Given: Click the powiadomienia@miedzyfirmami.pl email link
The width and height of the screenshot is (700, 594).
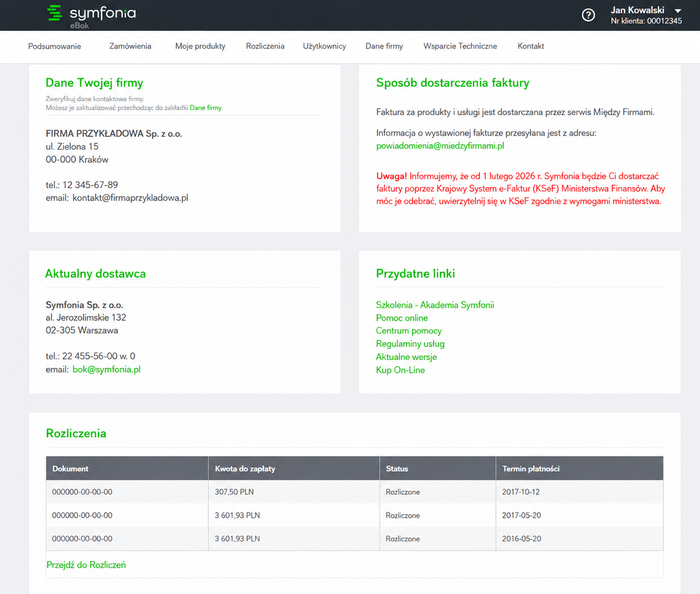Looking at the screenshot, I should pos(440,146).
